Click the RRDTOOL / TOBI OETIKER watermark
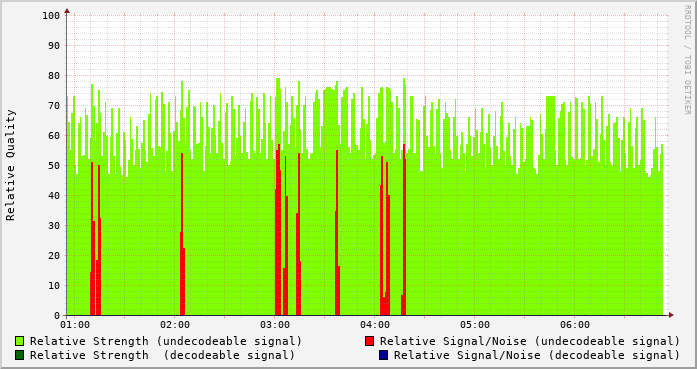697x369 pixels. tap(688, 60)
